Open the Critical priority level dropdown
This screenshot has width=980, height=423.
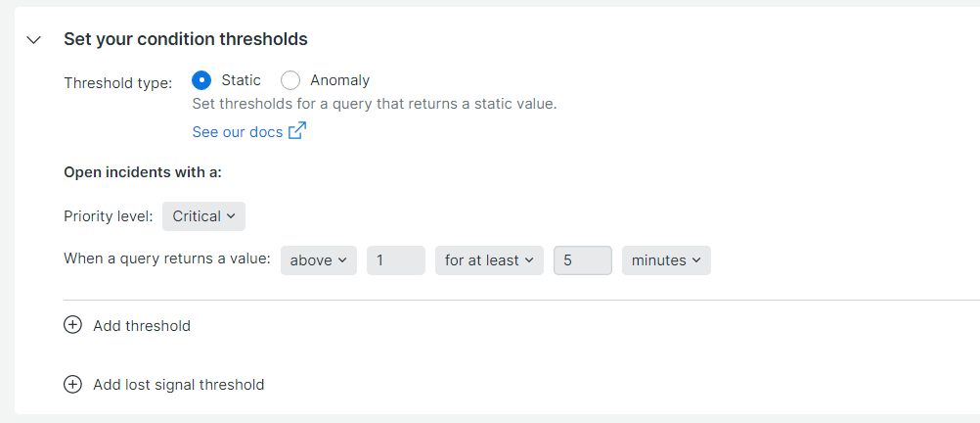[203, 216]
